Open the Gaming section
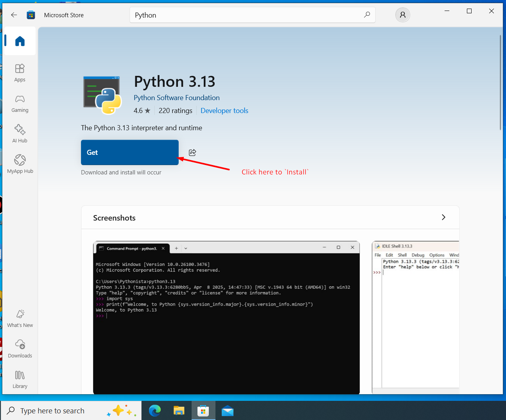The height and width of the screenshot is (420, 506). coord(20,104)
